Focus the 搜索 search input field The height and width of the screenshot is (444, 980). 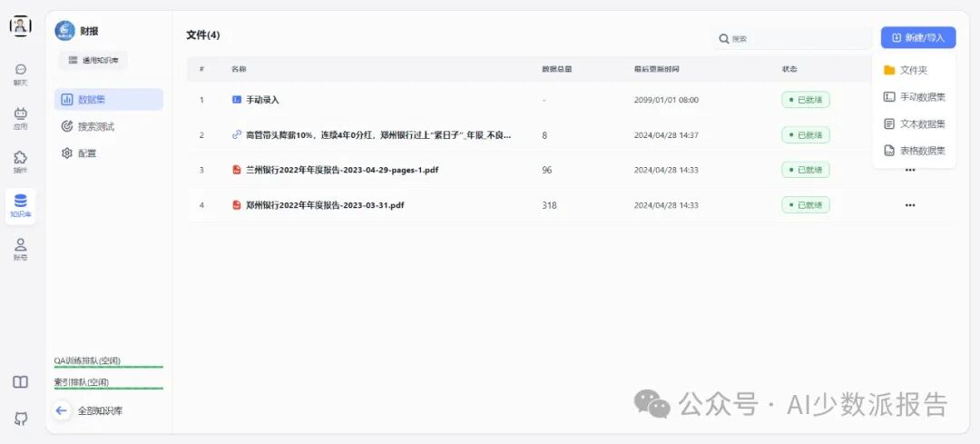tap(793, 38)
